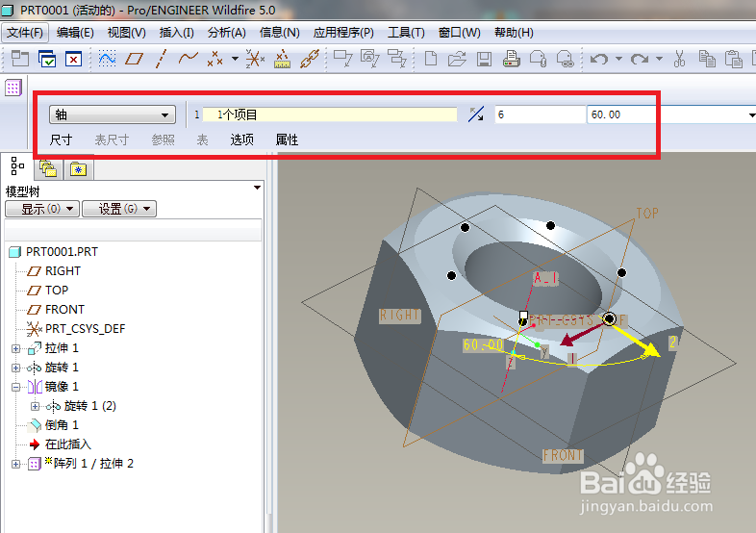The image size is (756, 533).
Task: Open the 插入(I) menu
Action: [176, 33]
